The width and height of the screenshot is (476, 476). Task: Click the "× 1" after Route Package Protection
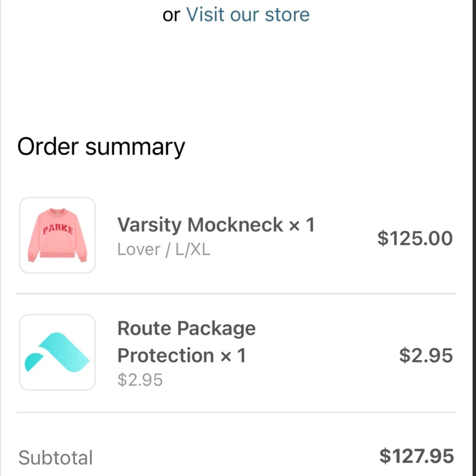(x=234, y=355)
